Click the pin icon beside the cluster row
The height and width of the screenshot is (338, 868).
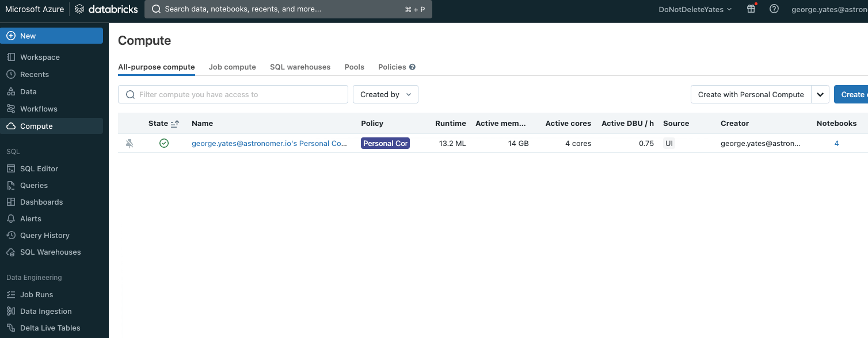point(130,144)
